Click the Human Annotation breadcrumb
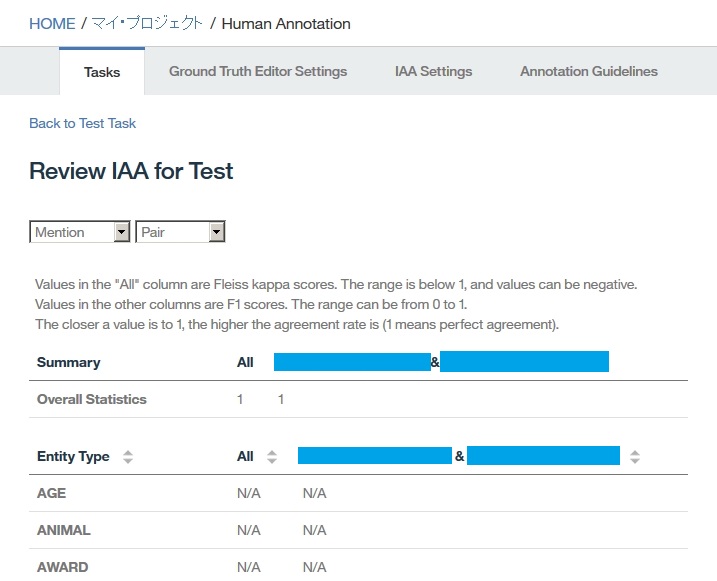Image resolution: width=717 pixels, height=581 pixels. click(285, 23)
